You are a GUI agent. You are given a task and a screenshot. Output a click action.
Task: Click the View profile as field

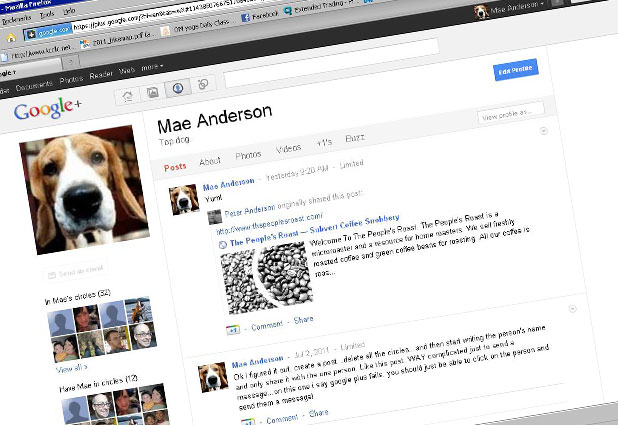click(x=511, y=114)
